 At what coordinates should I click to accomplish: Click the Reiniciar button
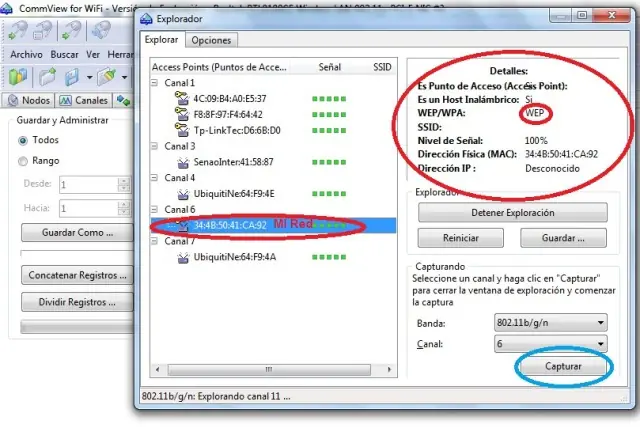[x=460, y=238]
